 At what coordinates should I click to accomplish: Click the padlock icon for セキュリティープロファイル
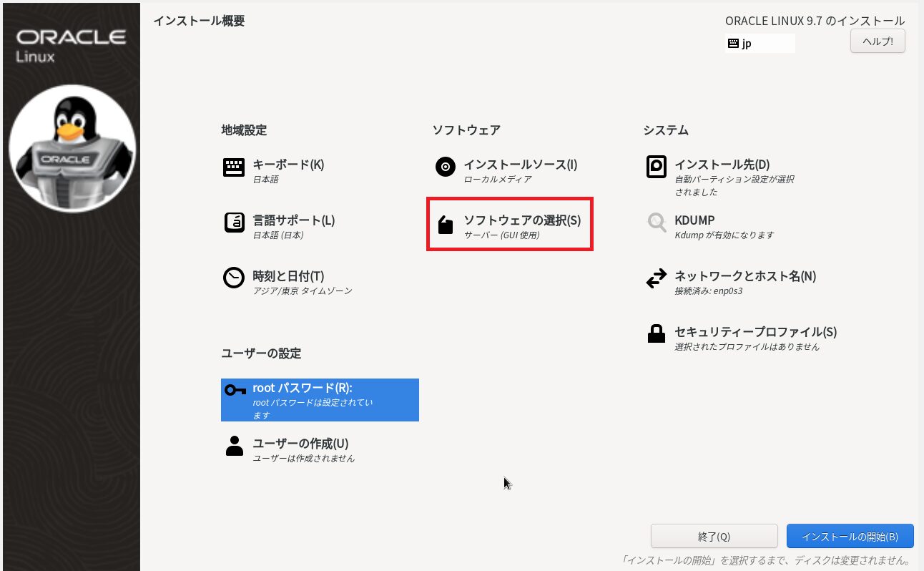(x=656, y=334)
